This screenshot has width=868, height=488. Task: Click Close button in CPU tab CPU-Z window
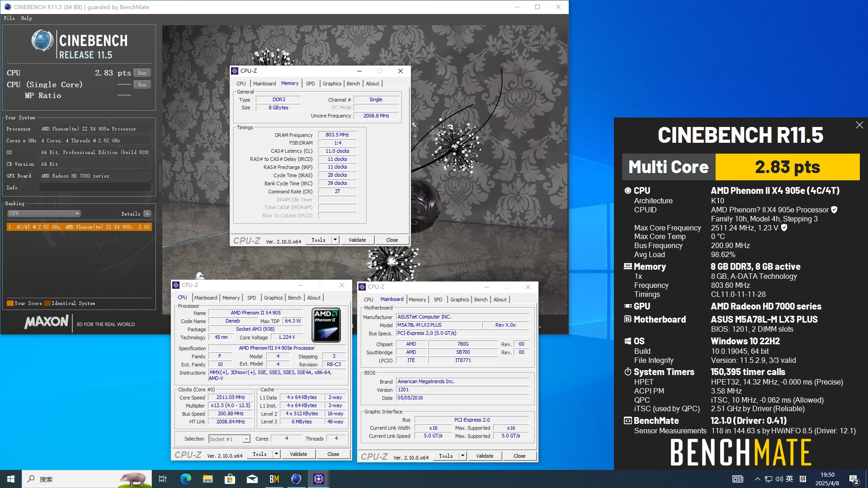[x=333, y=454]
